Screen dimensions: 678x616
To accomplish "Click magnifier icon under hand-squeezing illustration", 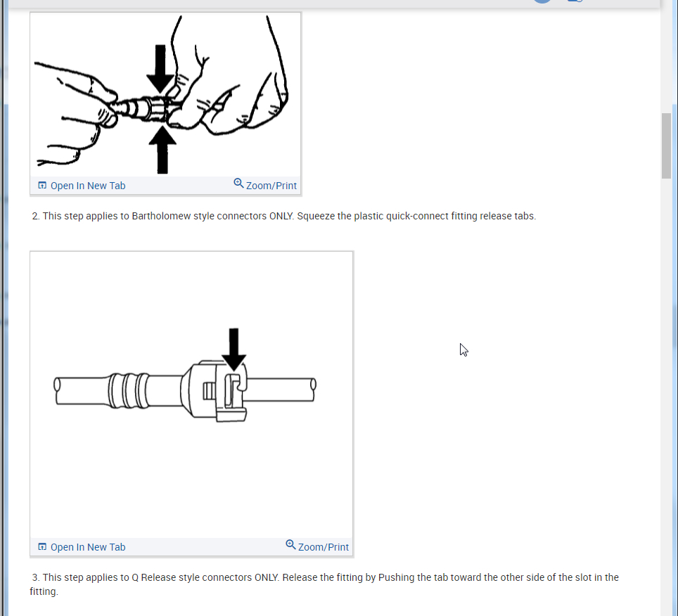I will 238,184.
